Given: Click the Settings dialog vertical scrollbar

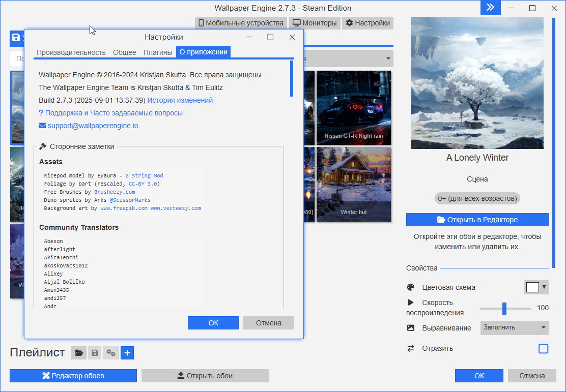Looking at the screenshot, I should (292, 79).
